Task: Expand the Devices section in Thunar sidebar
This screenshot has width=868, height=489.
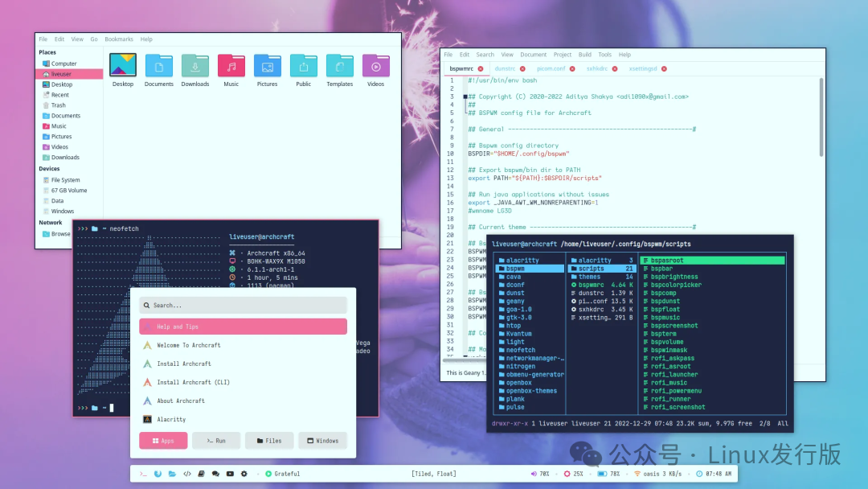Action: (49, 168)
